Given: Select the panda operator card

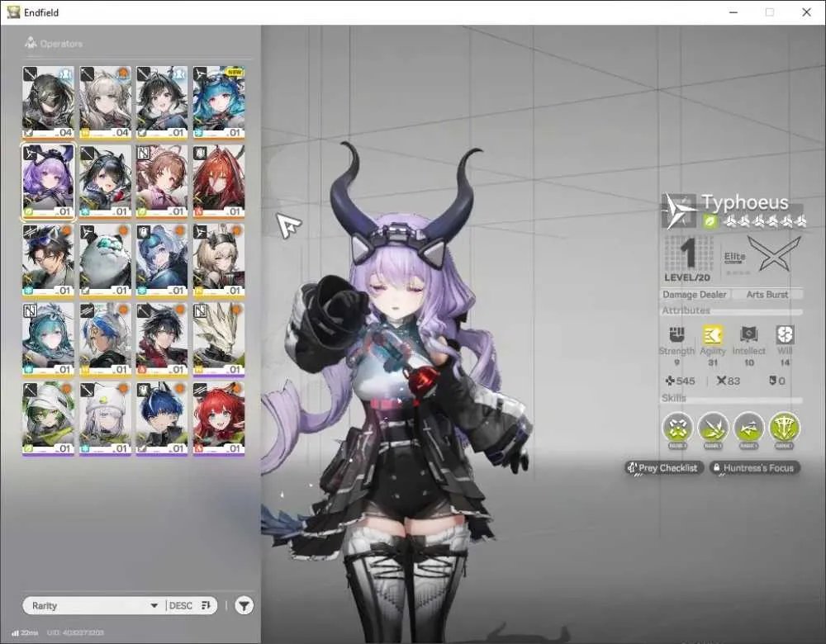Looking at the screenshot, I should click(x=106, y=260).
